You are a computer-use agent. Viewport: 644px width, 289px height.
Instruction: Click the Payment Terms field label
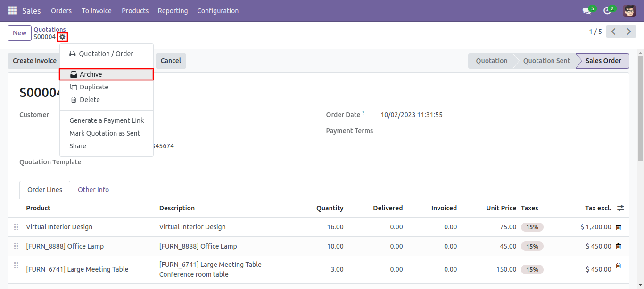349,131
